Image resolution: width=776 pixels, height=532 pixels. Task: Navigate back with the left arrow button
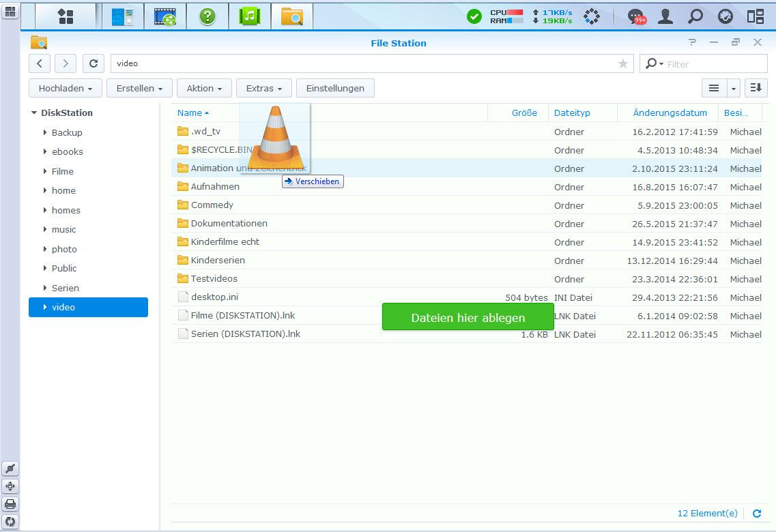(40, 63)
